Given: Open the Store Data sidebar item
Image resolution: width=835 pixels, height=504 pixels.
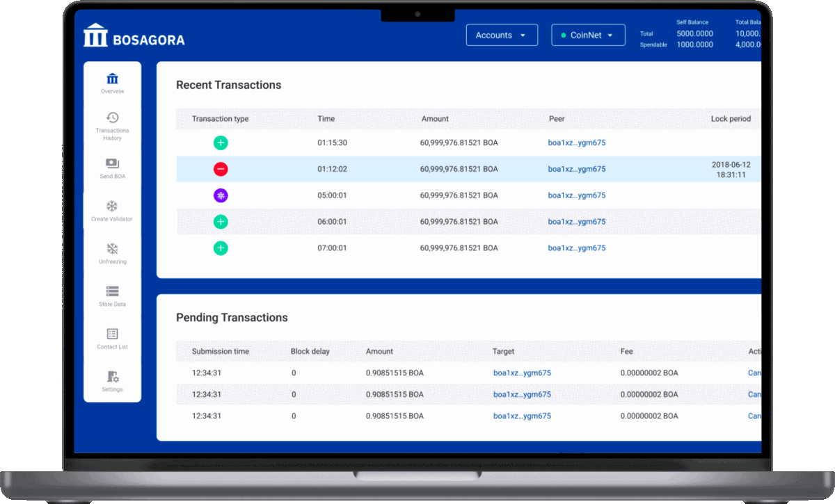Looking at the screenshot, I should 112,291.
